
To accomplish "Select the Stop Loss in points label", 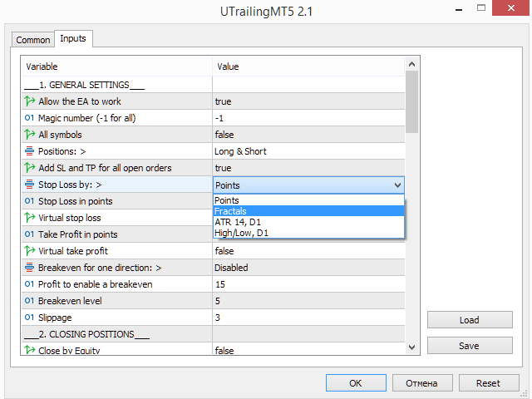I will tap(76, 201).
